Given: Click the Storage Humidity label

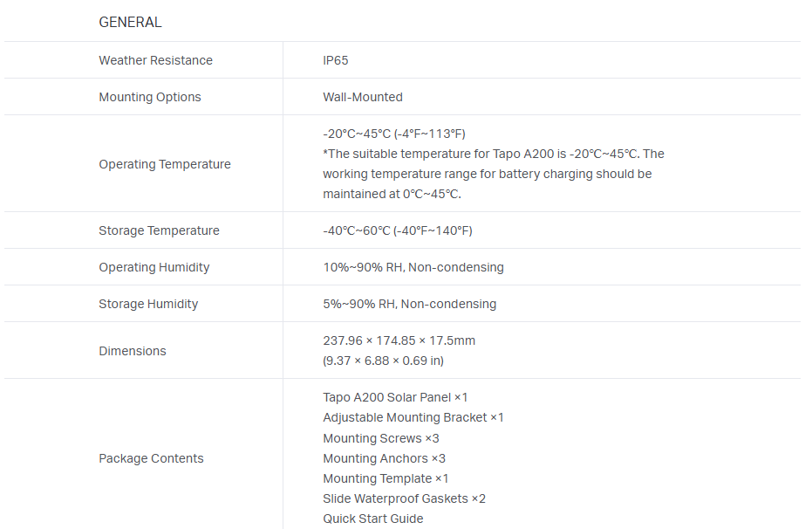Looking at the screenshot, I should (148, 304).
